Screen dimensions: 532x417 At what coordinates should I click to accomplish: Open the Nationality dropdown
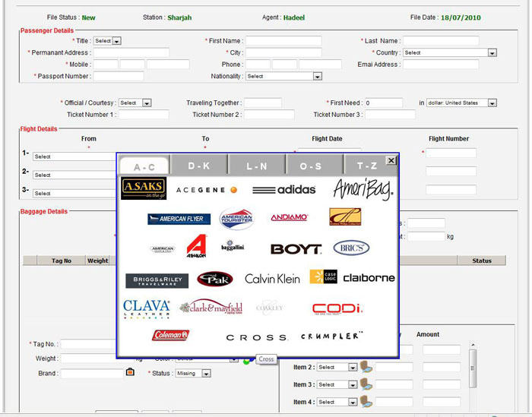[x=283, y=76]
